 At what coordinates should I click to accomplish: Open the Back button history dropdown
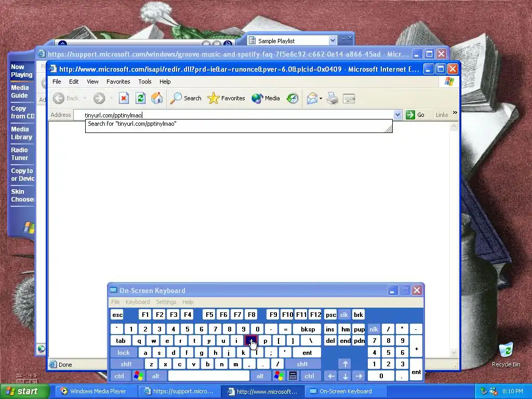85,98
